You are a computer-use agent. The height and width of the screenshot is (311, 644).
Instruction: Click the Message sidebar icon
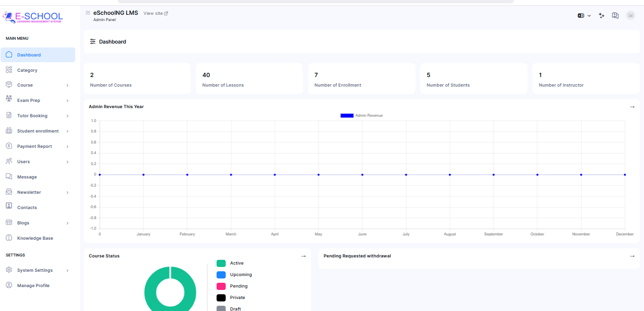point(9,177)
